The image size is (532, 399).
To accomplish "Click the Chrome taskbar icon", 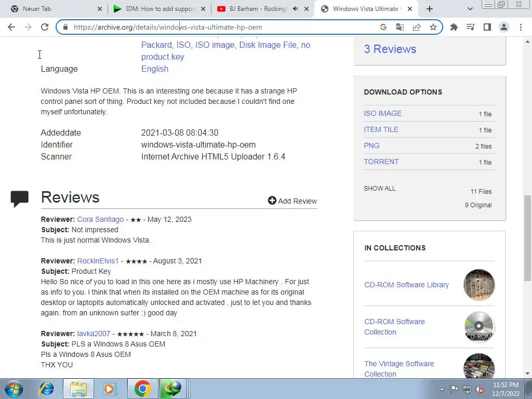I will pos(142,389).
